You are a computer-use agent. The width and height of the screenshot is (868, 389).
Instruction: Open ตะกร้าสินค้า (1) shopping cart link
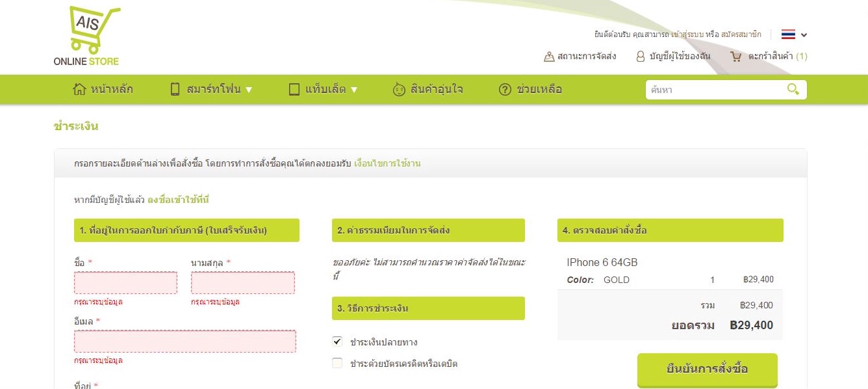pyautogui.click(x=778, y=57)
